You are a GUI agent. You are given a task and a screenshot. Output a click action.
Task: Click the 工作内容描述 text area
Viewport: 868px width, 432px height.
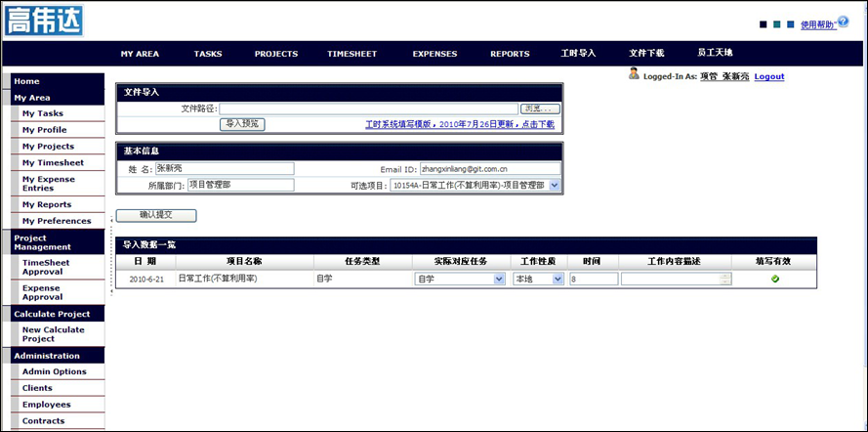pyautogui.click(x=671, y=279)
